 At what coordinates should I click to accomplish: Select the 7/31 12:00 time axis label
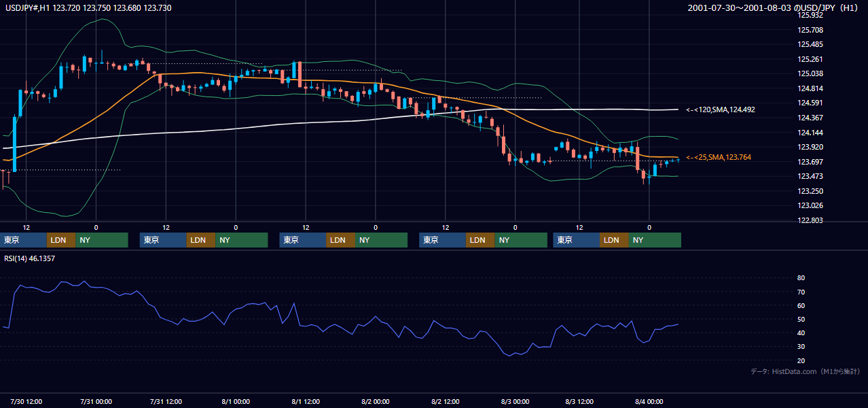click(x=166, y=401)
